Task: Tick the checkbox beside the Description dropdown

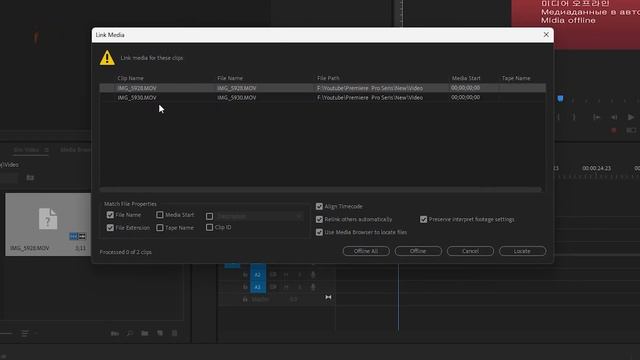Action: tap(209, 216)
